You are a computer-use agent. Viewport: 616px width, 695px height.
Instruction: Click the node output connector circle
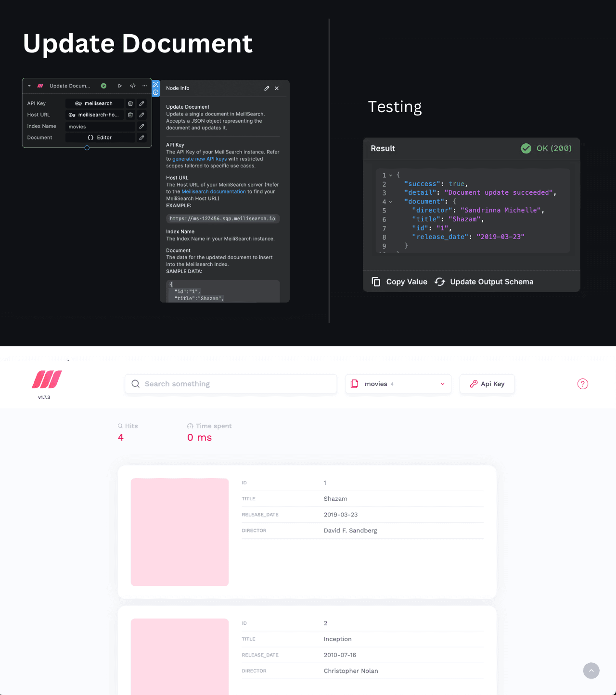[87, 148]
